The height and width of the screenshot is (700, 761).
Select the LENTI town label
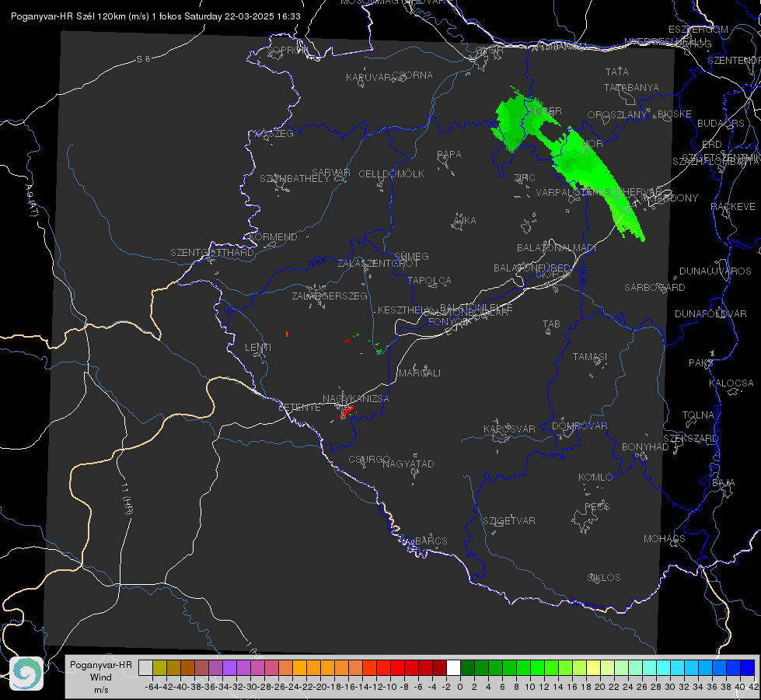coord(258,348)
